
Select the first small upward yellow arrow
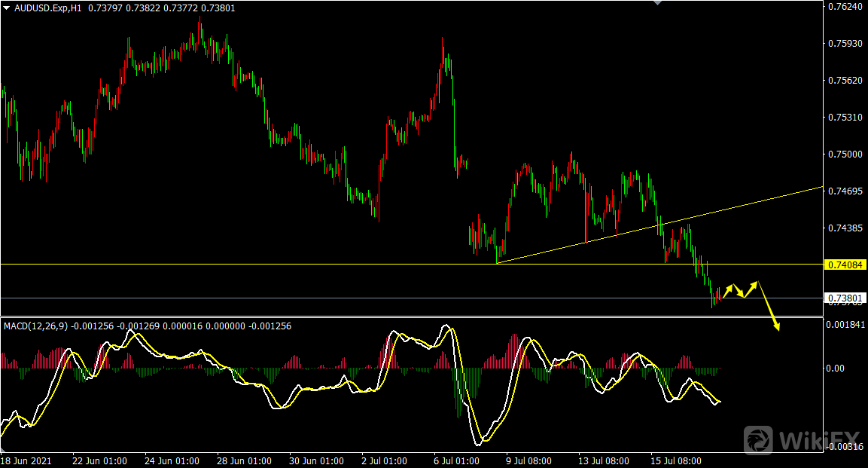point(728,289)
